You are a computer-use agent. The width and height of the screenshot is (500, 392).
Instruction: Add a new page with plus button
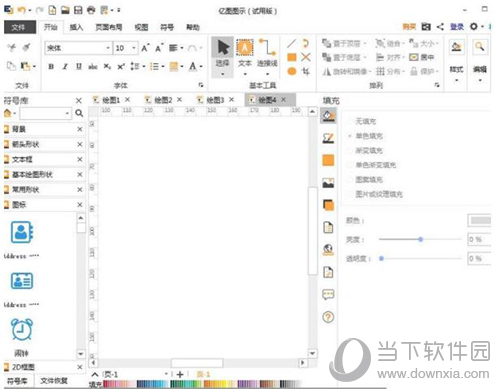tap(180, 374)
